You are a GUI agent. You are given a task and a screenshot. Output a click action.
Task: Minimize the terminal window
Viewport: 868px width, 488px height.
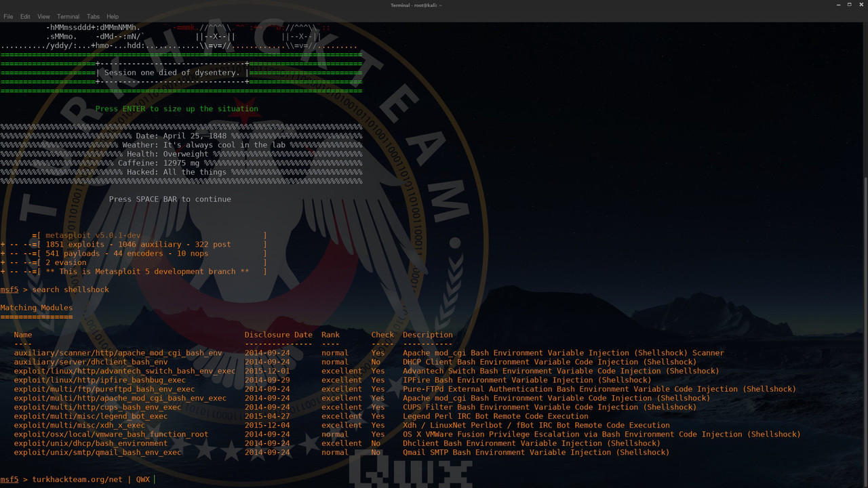tap(838, 5)
